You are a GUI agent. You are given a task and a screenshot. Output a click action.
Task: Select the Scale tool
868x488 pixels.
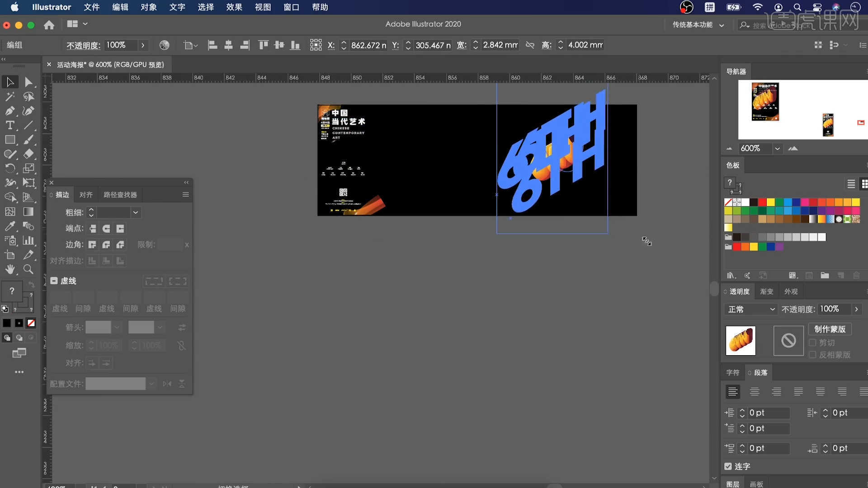28,169
